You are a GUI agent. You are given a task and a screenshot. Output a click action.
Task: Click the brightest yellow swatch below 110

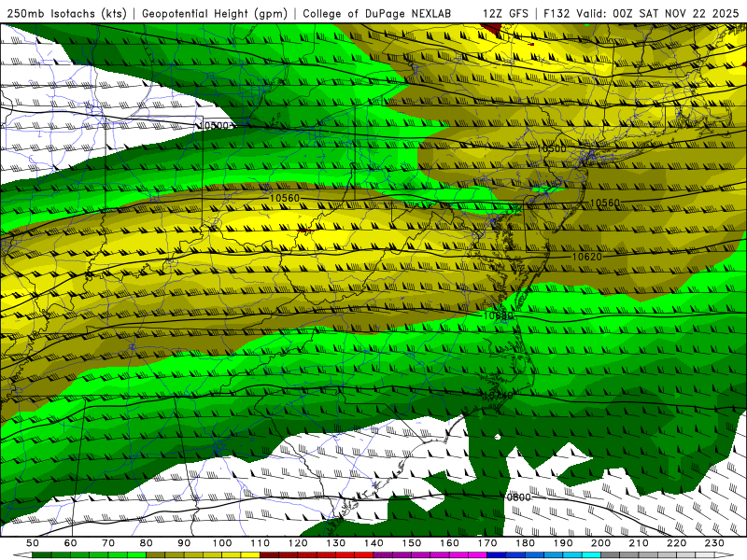(250, 555)
